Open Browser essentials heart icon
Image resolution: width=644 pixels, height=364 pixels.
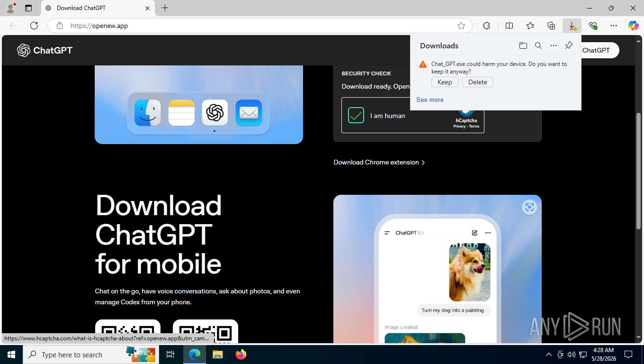(x=593, y=26)
